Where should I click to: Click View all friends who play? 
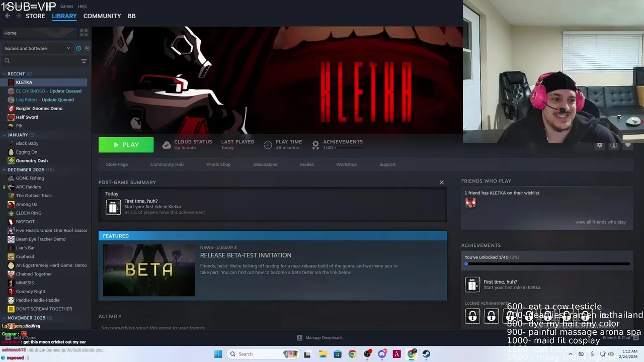tap(600, 222)
